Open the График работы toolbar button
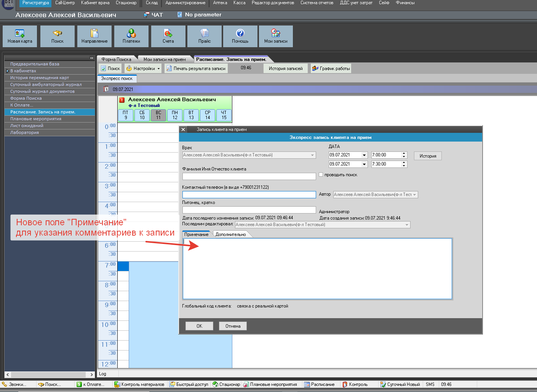 (x=331, y=69)
